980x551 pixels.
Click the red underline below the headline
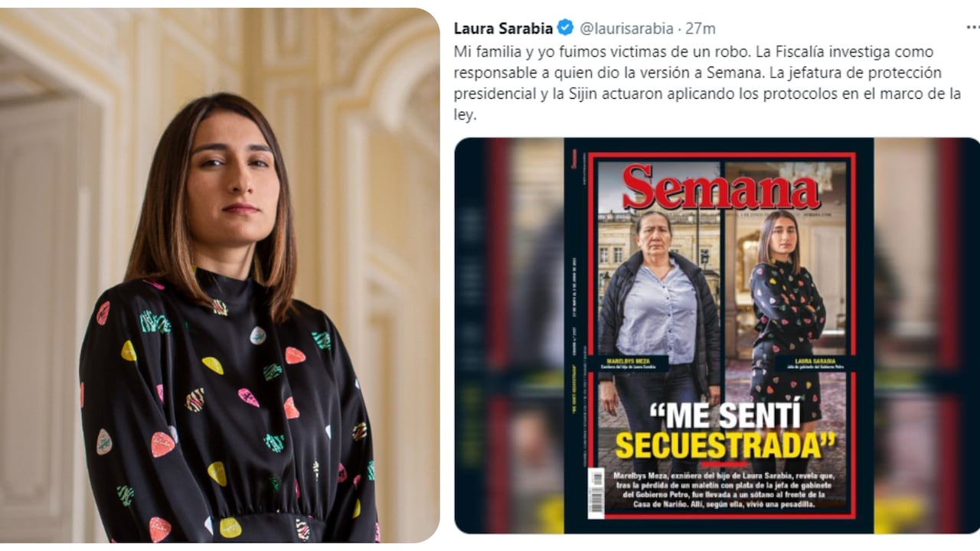click(x=724, y=464)
